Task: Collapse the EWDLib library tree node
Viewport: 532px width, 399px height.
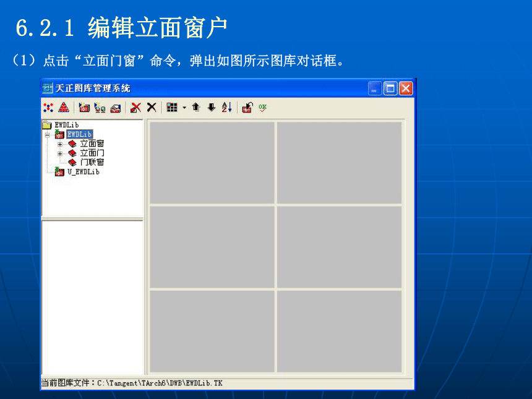Action: click(47, 135)
